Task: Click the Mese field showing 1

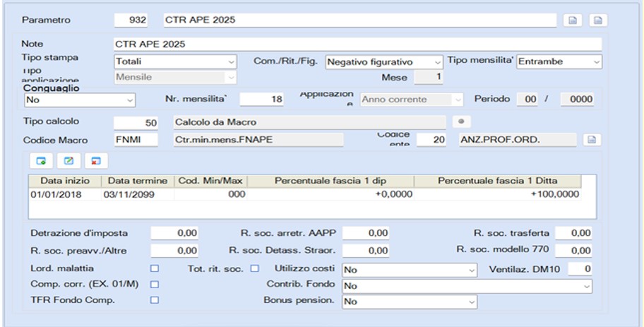Action: click(429, 77)
